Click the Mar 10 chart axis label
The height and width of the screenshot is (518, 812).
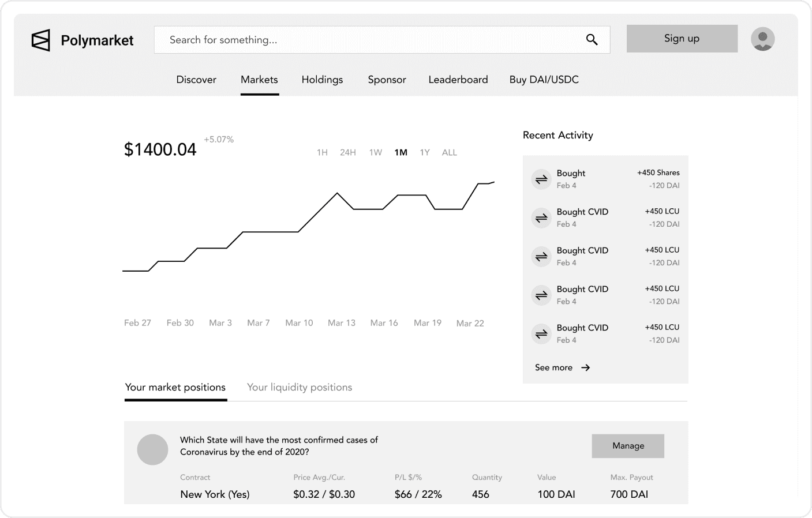pyautogui.click(x=299, y=323)
